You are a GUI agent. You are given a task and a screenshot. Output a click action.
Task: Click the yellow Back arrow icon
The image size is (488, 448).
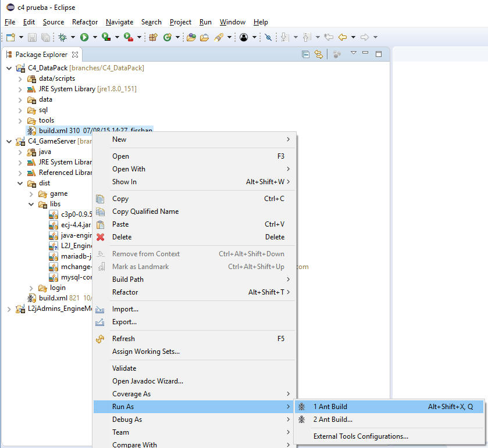tap(343, 37)
